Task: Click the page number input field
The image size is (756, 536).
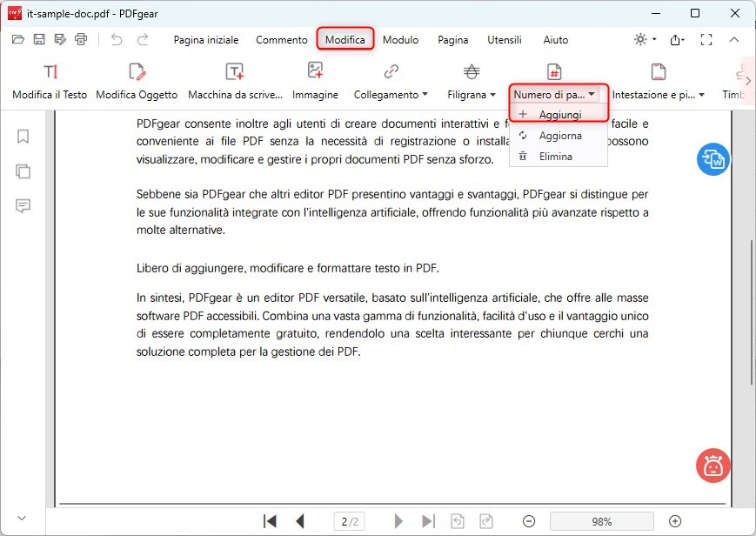Action: 349,520
